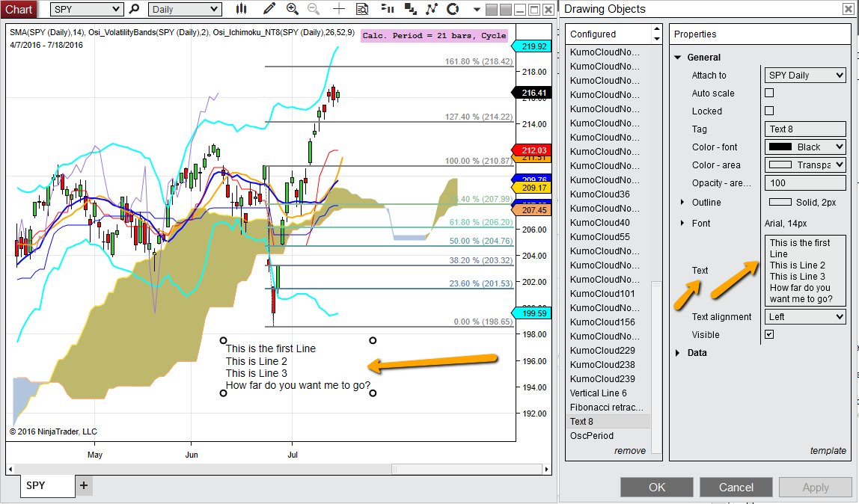Image resolution: width=859 pixels, height=504 pixels.
Task: Open the Color - font black swatch dropdown
Action: click(805, 147)
